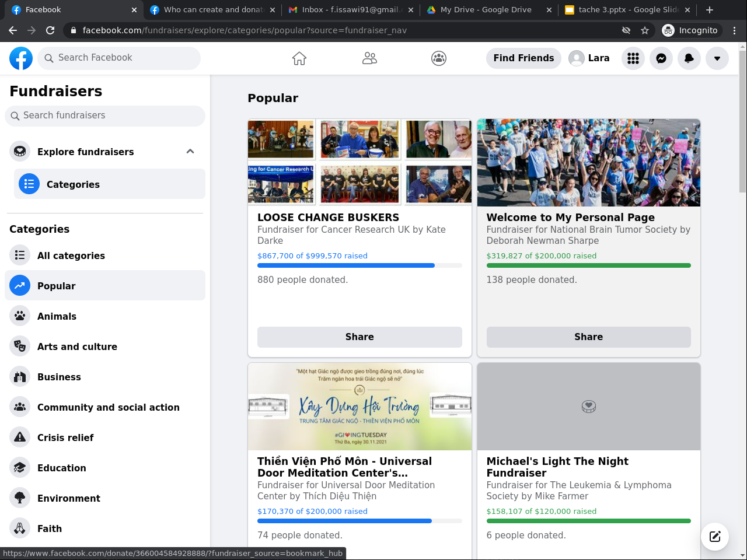
Task: Go back with the browser back arrow
Action: (13, 30)
